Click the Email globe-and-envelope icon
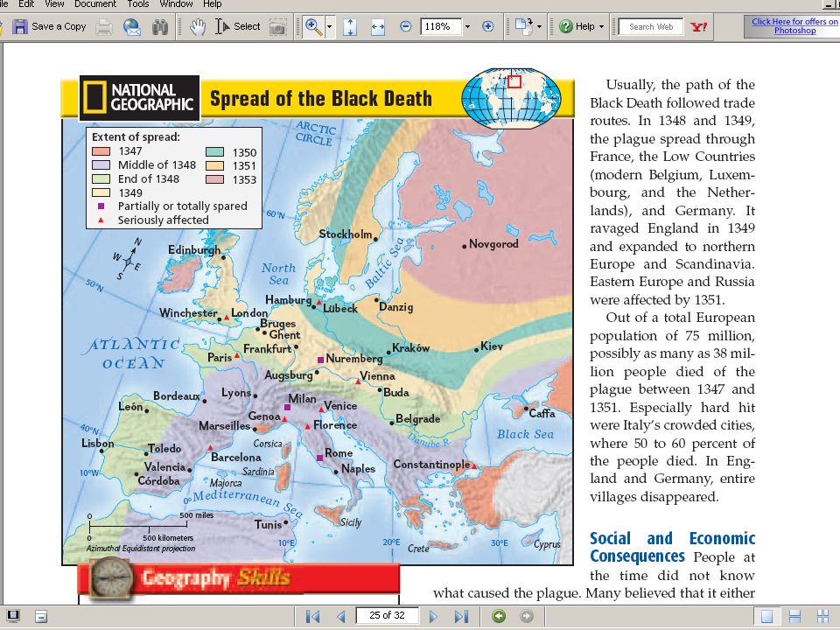The width and height of the screenshot is (840, 630). coord(132,26)
